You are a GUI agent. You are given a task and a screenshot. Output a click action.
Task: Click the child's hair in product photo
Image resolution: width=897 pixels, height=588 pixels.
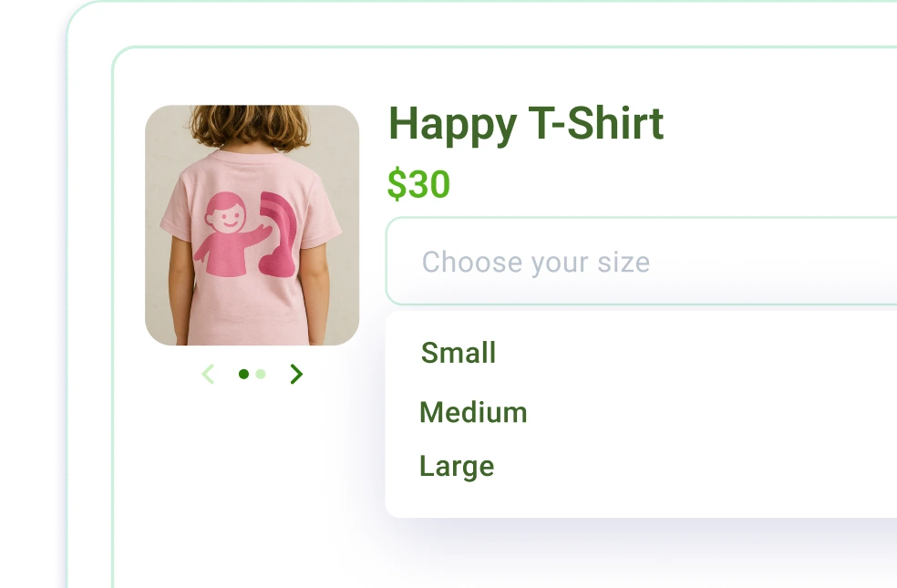(x=250, y=126)
